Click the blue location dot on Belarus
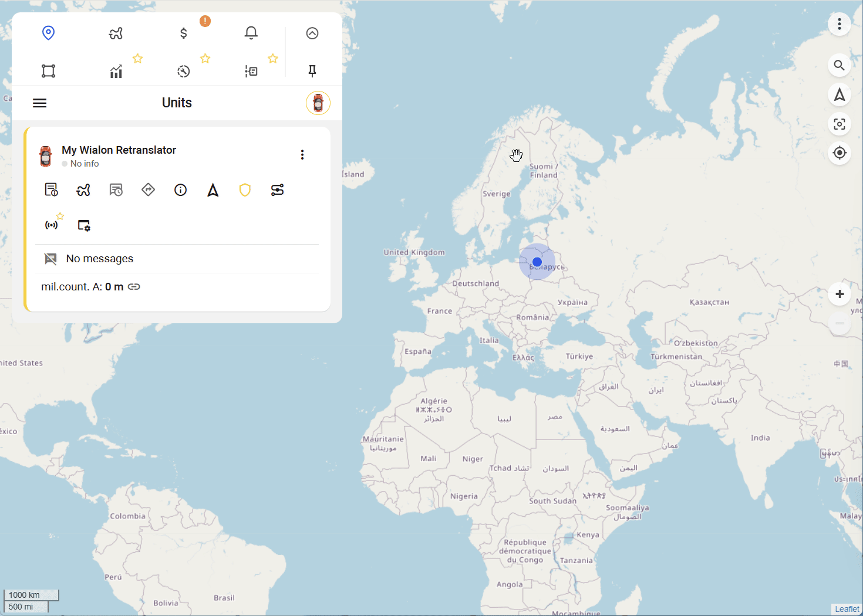Image resolution: width=863 pixels, height=616 pixels. pos(537,262)
